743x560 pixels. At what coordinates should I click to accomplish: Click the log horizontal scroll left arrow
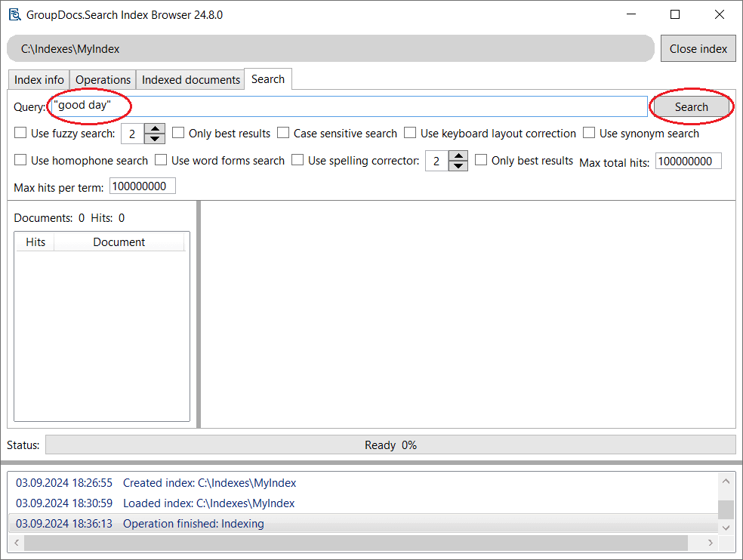[17, 543]
